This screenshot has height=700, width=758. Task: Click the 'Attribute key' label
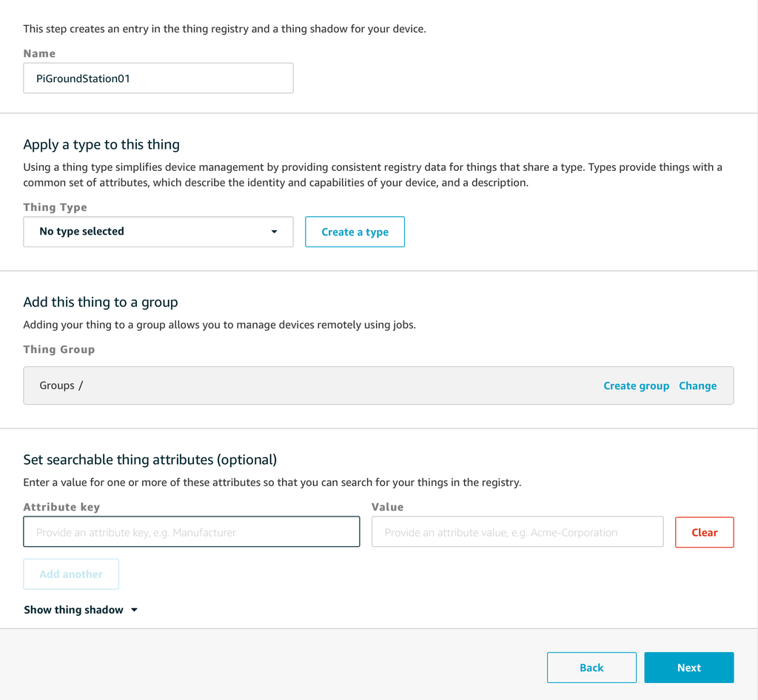[x=61, y=507]
